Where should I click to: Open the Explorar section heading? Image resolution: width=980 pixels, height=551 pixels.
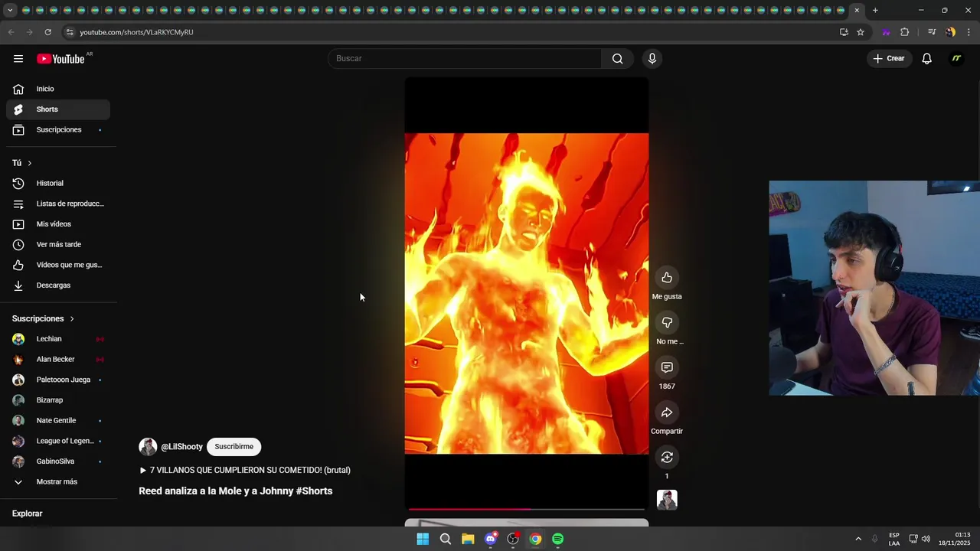point(28,514)
